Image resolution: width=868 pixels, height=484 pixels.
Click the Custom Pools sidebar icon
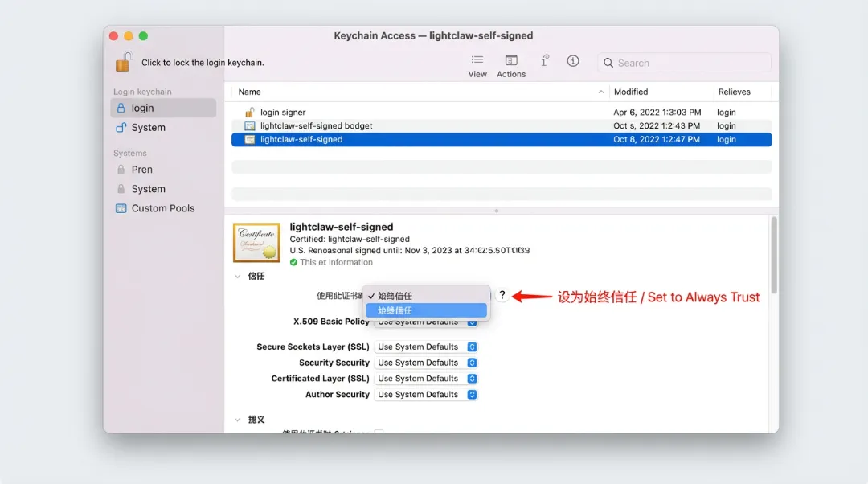point(121,208)
